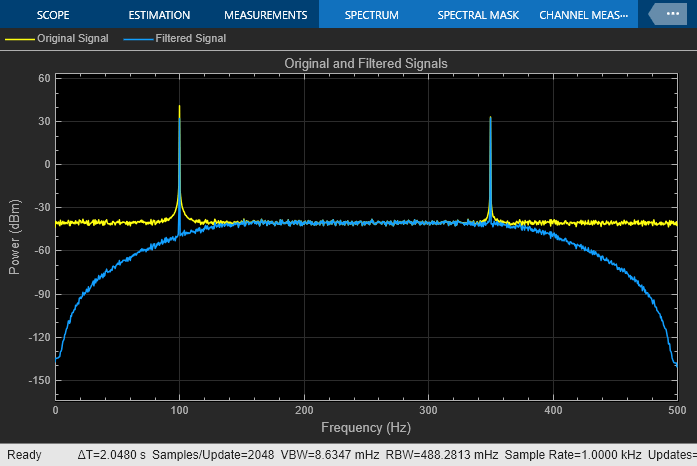Screen dimensions: 697x466
Task: Expand the toolstrip overflow ellipsis button
Action: [x=669, y=14]
